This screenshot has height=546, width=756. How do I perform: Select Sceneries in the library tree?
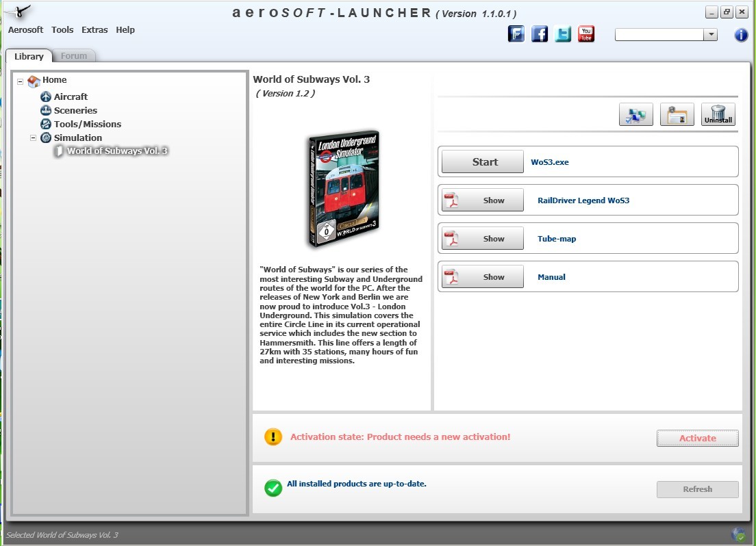pos(76,110)
